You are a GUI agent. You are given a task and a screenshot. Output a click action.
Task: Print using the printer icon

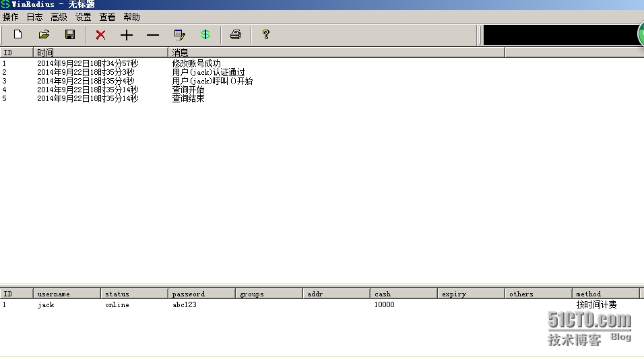(236, 34)
